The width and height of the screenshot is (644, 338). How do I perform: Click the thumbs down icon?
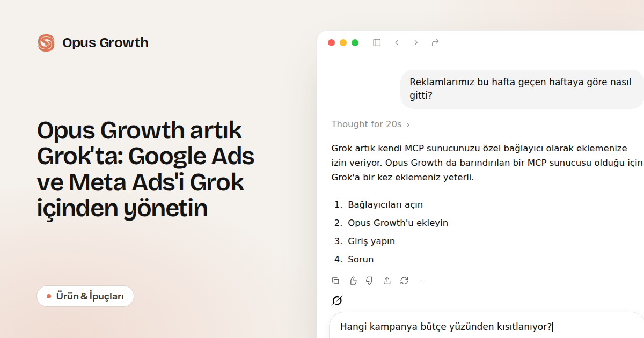370,281
